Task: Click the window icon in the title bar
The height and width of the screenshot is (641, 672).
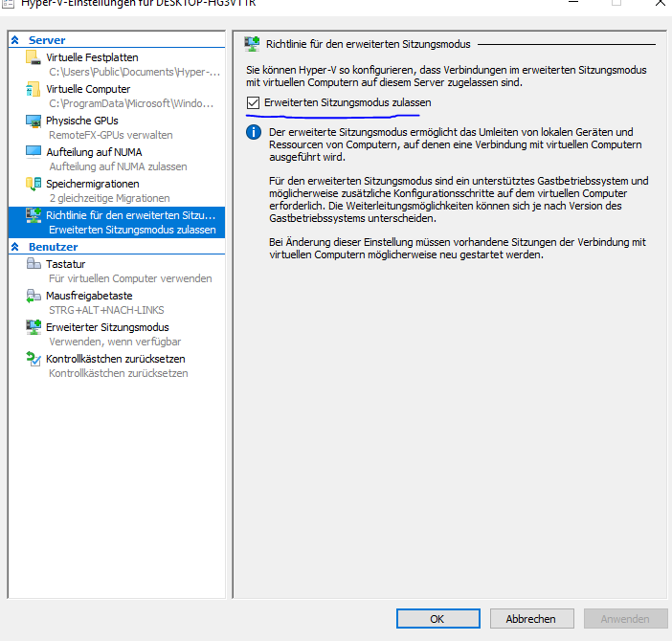Action: [8, 4]
